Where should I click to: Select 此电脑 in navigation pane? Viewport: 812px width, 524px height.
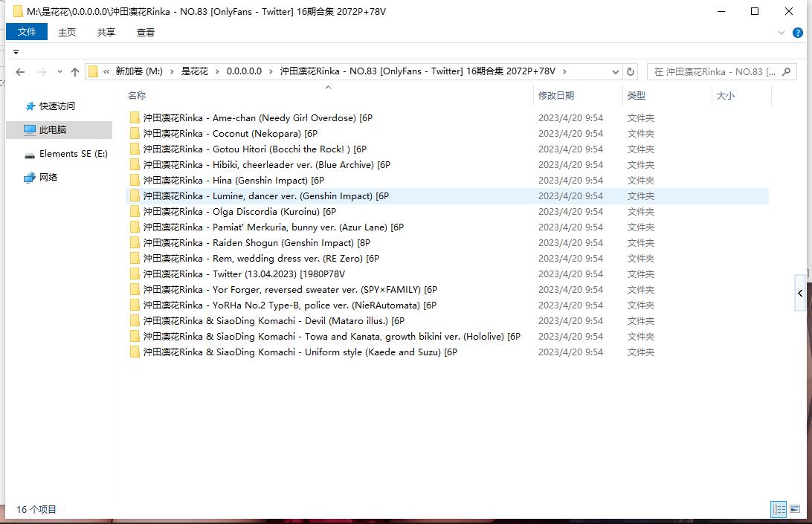point(53,130)
